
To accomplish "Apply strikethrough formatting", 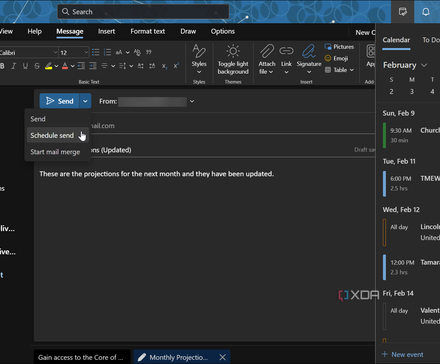I will (x=37, y=66).
